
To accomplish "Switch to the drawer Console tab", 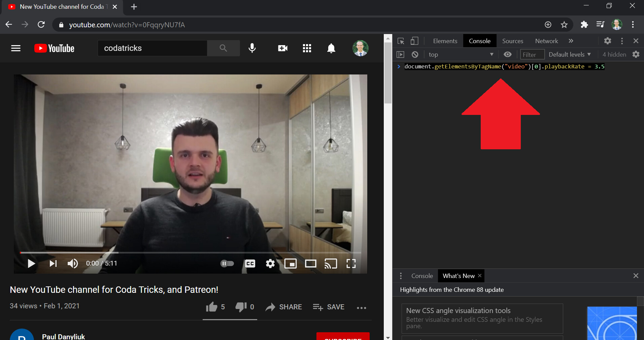I will [x=422, y=276].
